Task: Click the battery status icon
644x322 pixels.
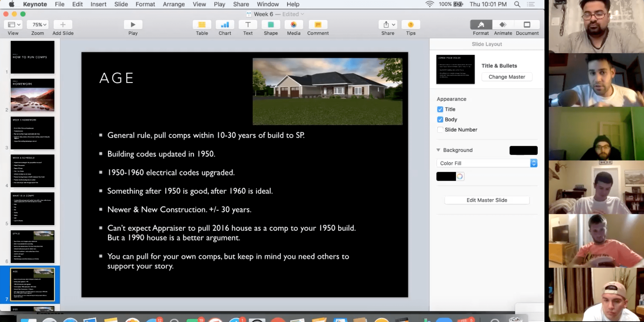Action: [458, 4]
